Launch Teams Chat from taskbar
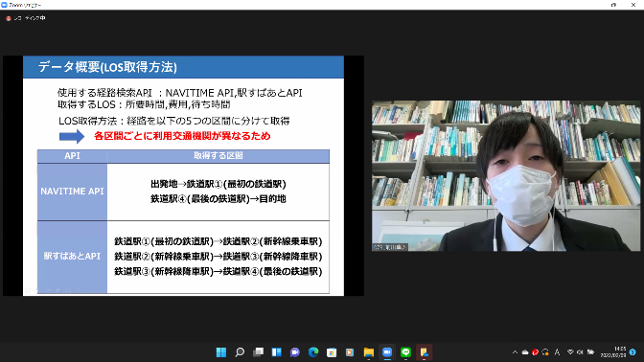 [295, 352]
